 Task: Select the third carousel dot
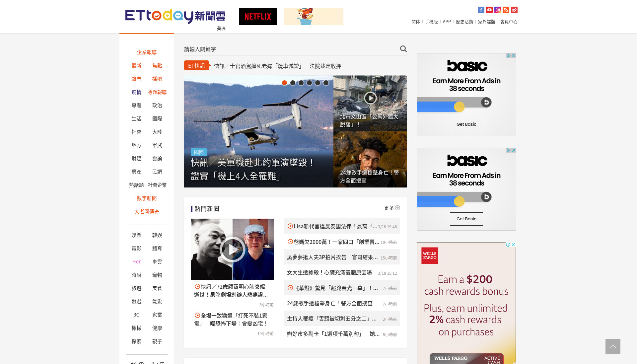tap(301, 83)
